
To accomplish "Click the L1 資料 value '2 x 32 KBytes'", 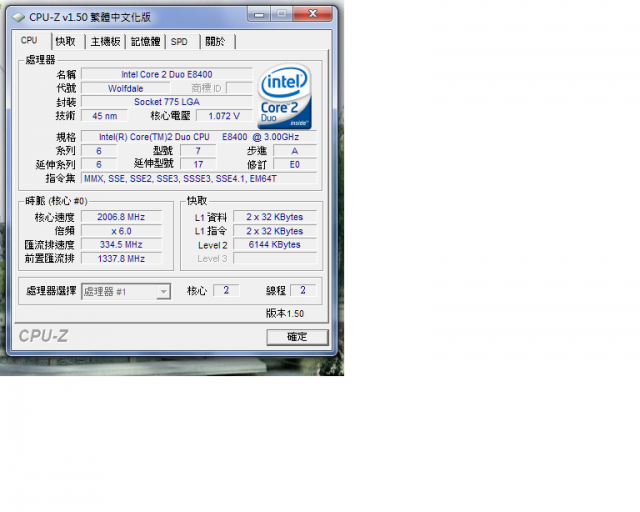I will click(275, 217).
